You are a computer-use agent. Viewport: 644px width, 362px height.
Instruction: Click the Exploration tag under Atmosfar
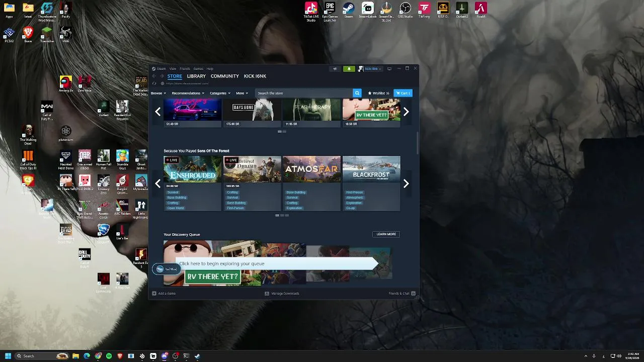point(294,208)
